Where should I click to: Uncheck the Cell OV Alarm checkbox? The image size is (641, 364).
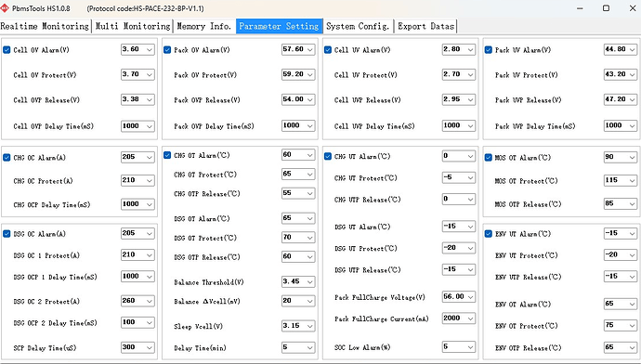tap(7, 50)
